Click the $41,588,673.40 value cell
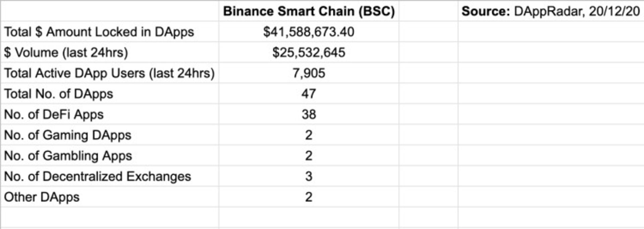644x229 pixels. tap(309, 32)
